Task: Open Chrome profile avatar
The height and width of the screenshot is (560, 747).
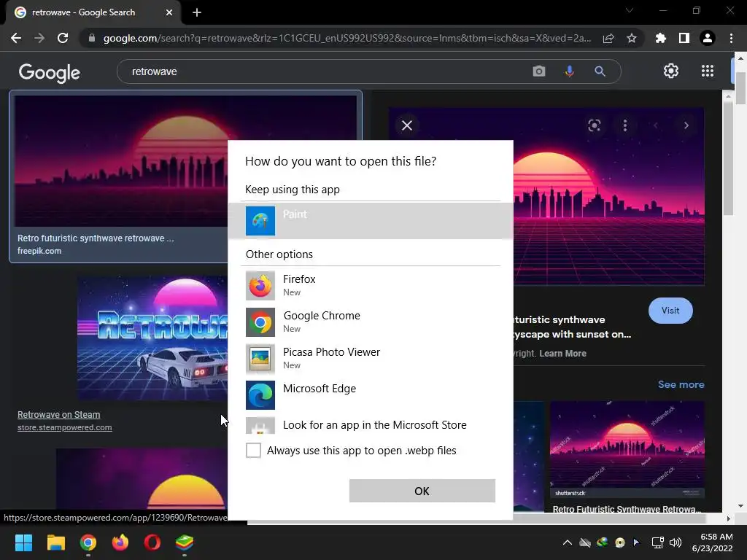Action: 708,38
